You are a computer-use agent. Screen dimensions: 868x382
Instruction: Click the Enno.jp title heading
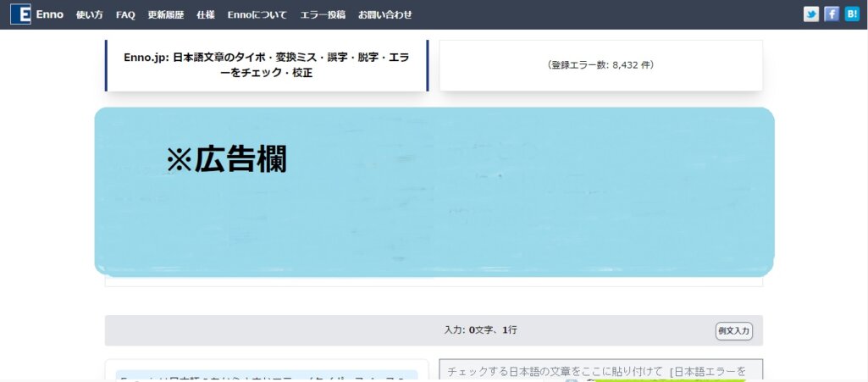tap(267, 65)
